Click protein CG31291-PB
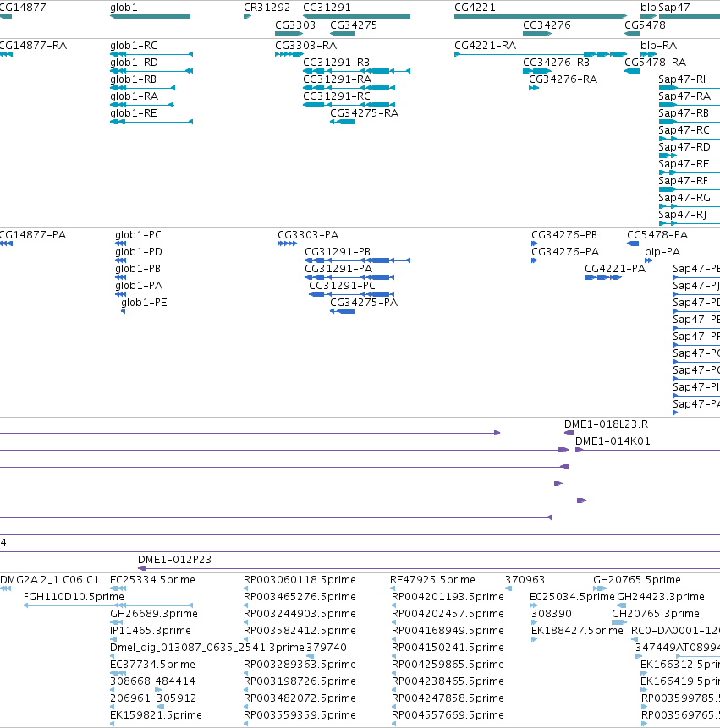Viewport: 720px width, 728px height. (x=338, y=252)
